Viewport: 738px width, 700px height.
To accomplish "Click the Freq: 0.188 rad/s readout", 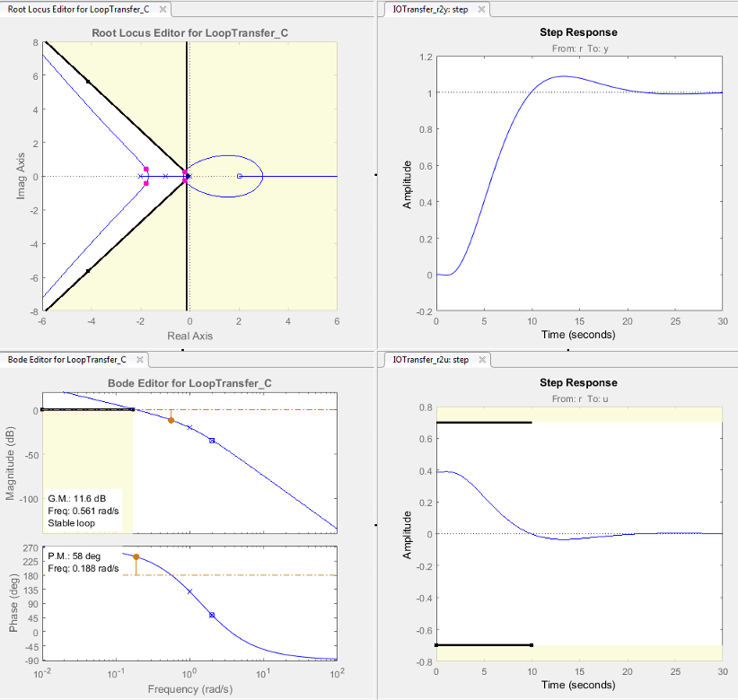I will click(83, 568).
